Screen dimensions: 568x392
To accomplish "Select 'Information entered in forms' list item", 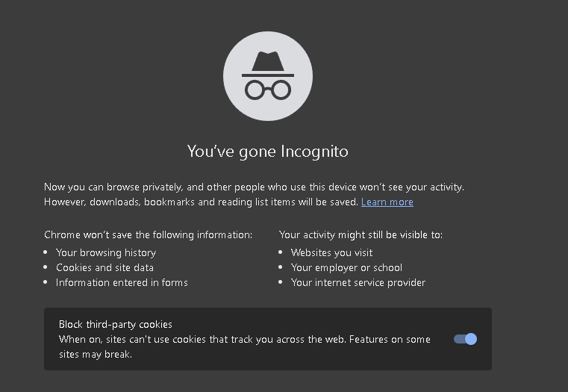I will pyautogui.click(x=122, y=282).
